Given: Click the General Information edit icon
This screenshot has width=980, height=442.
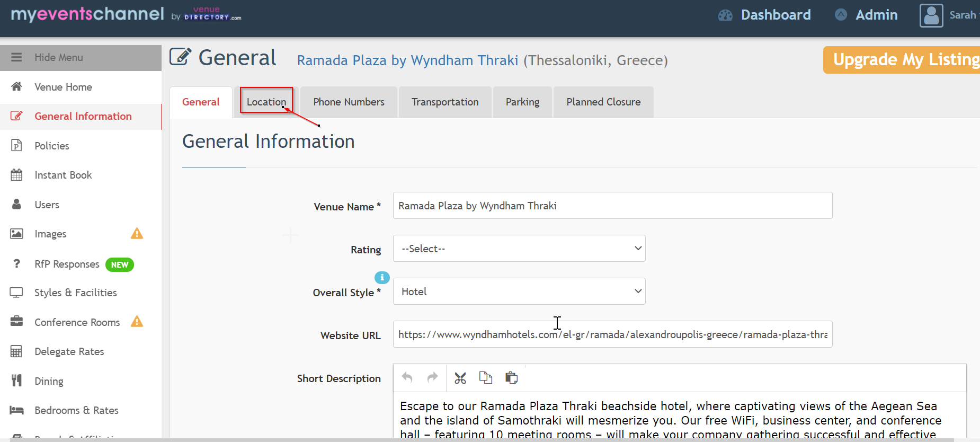Looking at the screenshot, I should click(16, 116).
